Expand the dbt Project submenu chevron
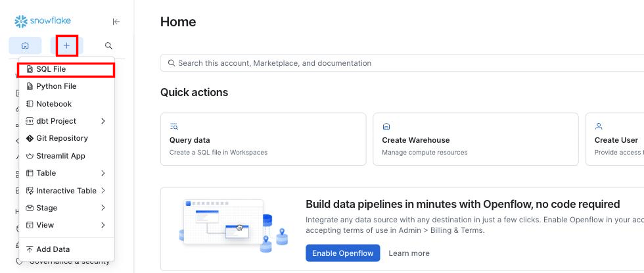This screenshot has height=273, width=644. click(103, 121)
